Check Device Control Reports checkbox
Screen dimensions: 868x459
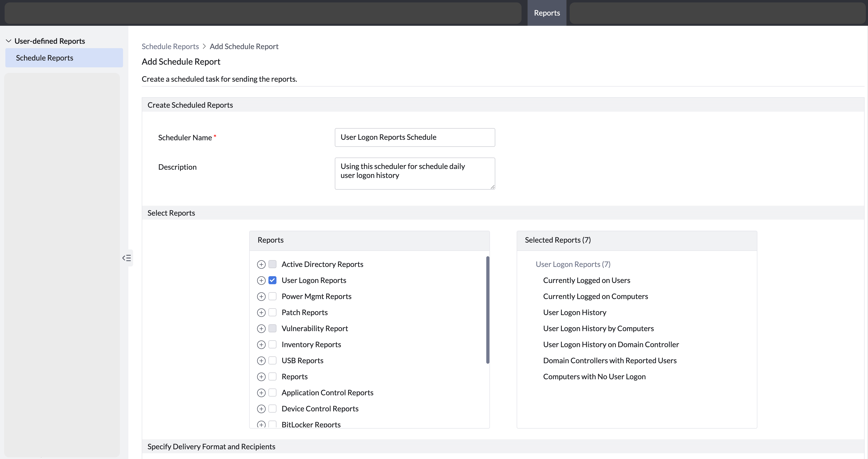[272, 408]
